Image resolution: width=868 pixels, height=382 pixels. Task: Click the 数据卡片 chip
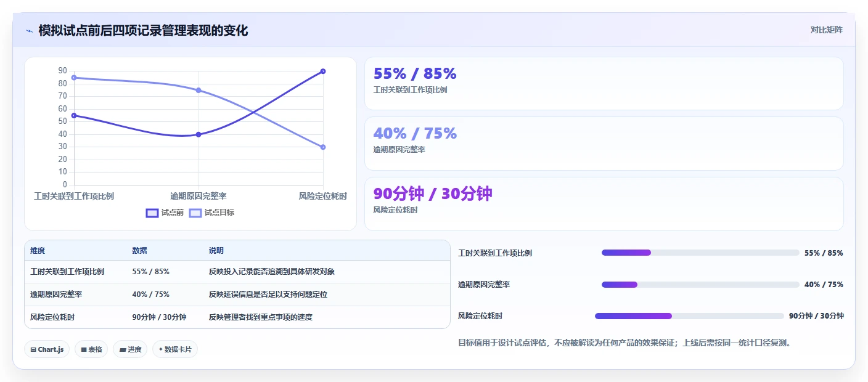tap(175, 349)
